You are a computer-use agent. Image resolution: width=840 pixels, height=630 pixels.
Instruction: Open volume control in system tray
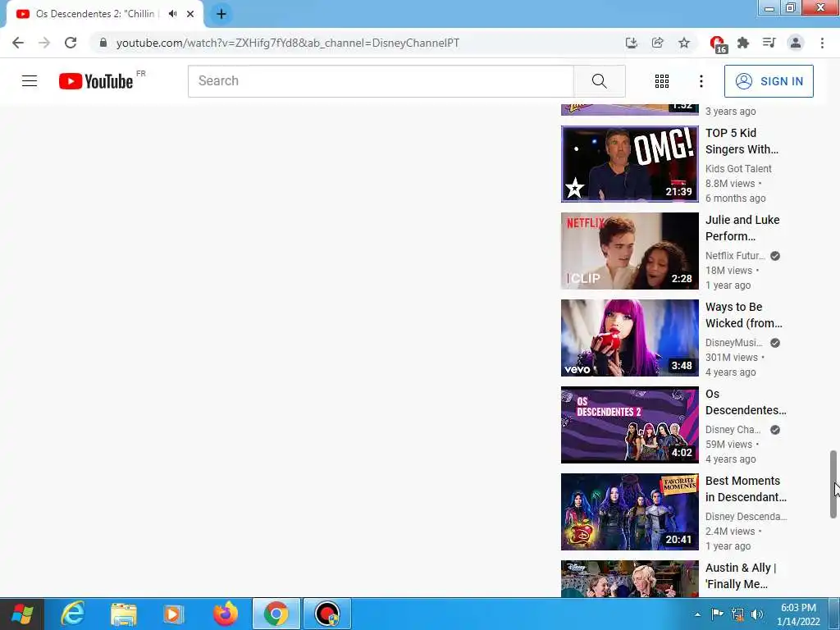(x=757, y=614)
